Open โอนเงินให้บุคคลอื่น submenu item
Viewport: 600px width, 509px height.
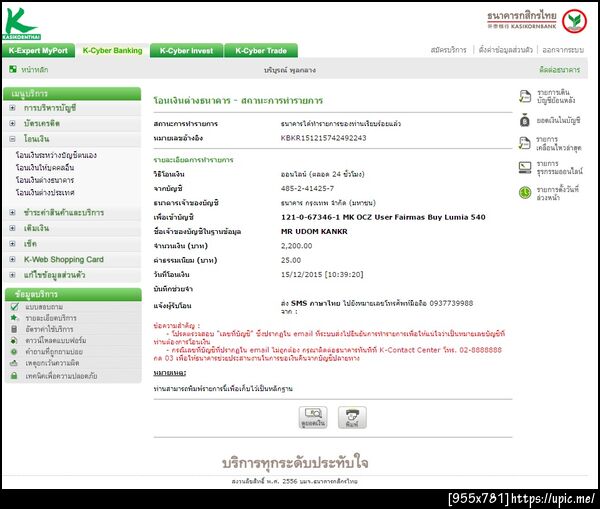45,168
